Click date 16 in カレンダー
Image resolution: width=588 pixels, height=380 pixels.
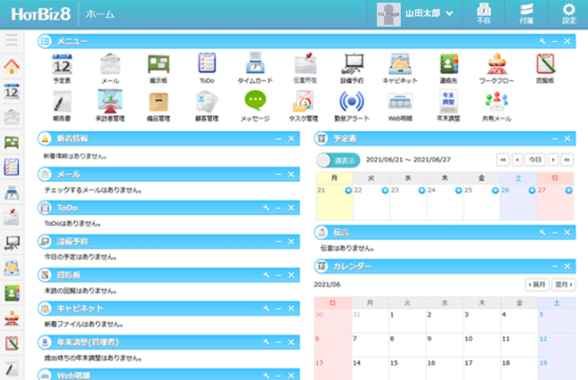[431, 363]
